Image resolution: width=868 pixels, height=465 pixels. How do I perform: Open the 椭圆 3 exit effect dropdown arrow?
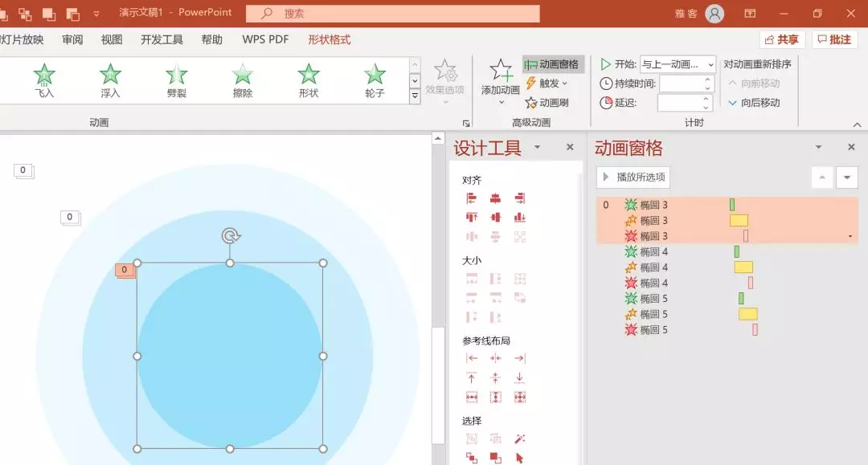click(x=850, y=237)
